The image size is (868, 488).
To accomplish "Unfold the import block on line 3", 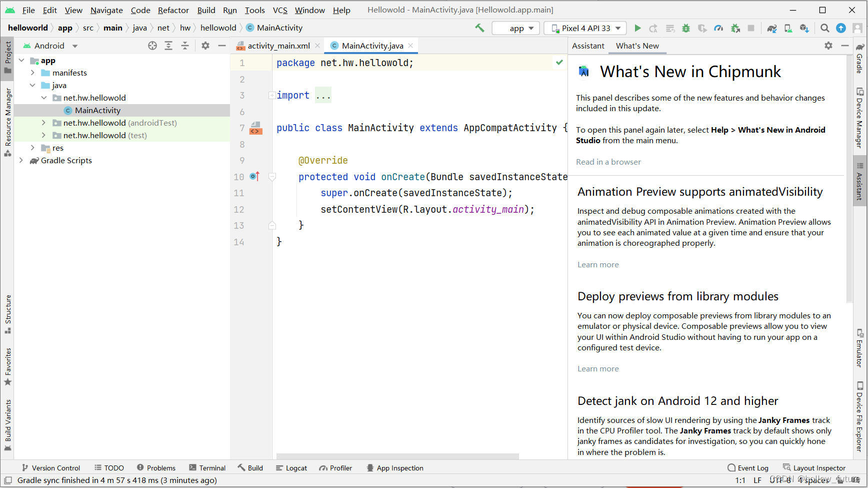I will pos(272,95).
